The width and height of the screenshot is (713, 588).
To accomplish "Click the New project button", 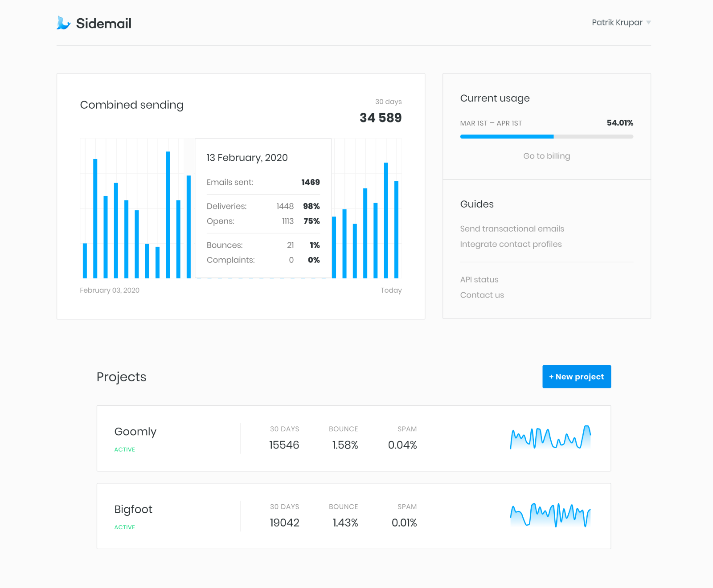I will click(576, 376).
